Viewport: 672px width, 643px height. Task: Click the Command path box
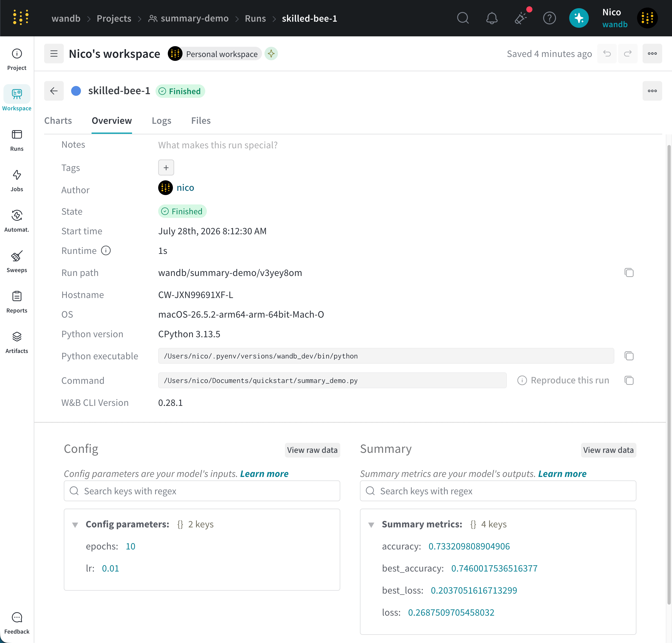click(x=332, y=380)
